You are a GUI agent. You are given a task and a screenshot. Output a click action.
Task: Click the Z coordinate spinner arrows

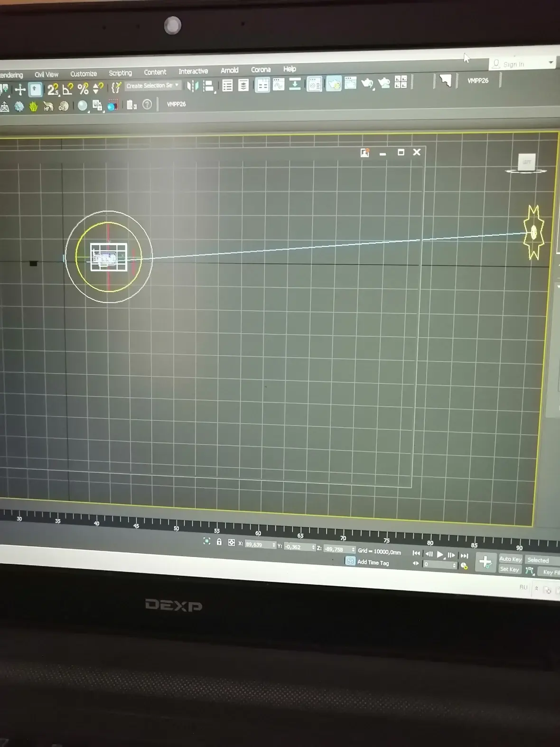[x=353, y=549]
